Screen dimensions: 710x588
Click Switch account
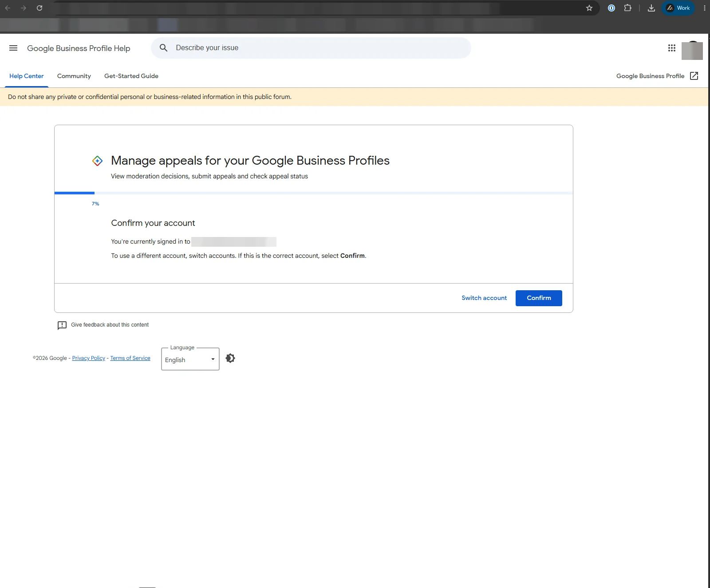484,298
